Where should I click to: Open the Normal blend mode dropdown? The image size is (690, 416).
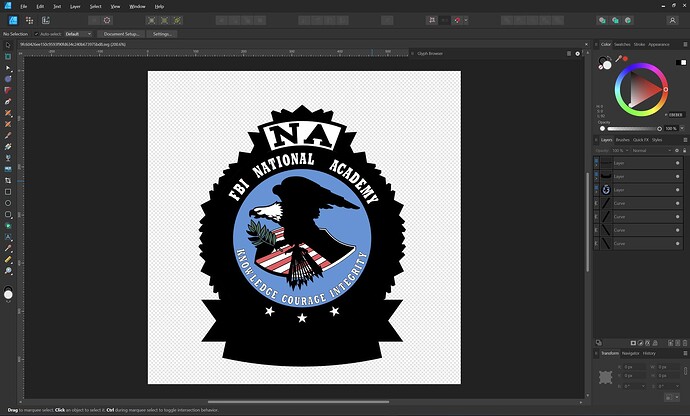652,151
